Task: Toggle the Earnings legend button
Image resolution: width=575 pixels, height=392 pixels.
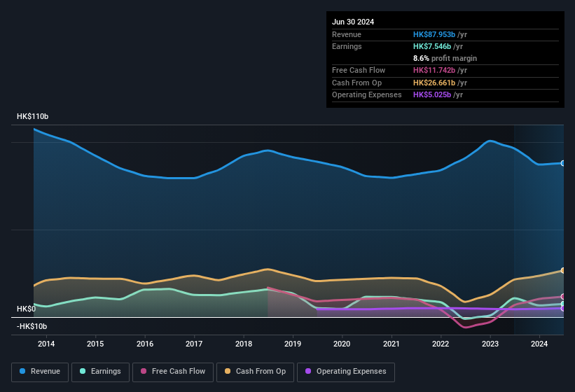Action: pyautogui.click(x=100, y=372)
